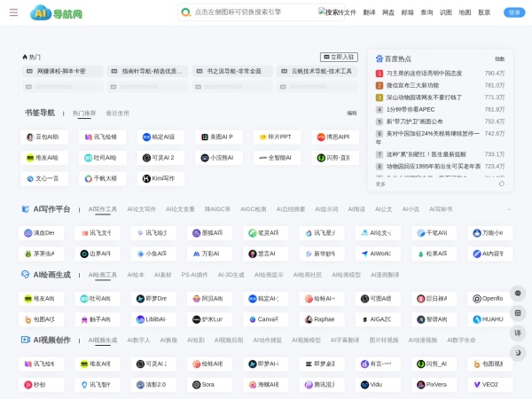Viewport: 532px width, 399px height.
Task: Open the 翻译 top menu link
Action: (369, 12)
